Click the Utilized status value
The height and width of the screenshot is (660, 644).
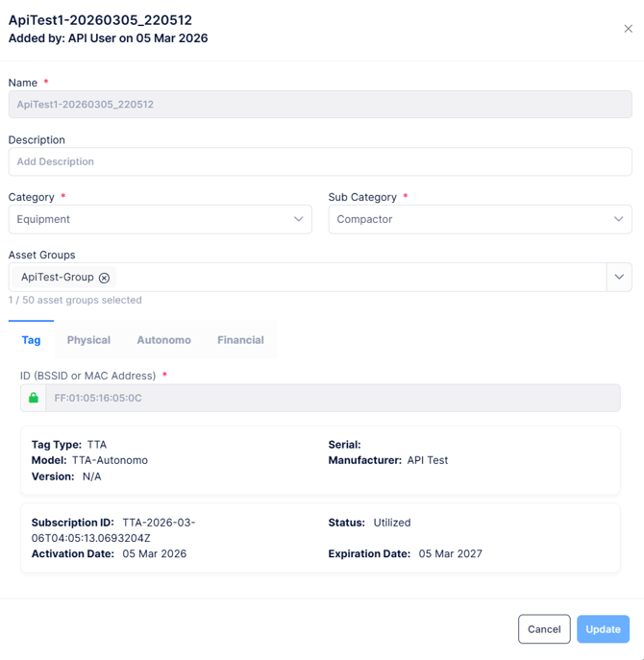click(x=392, y=523)
